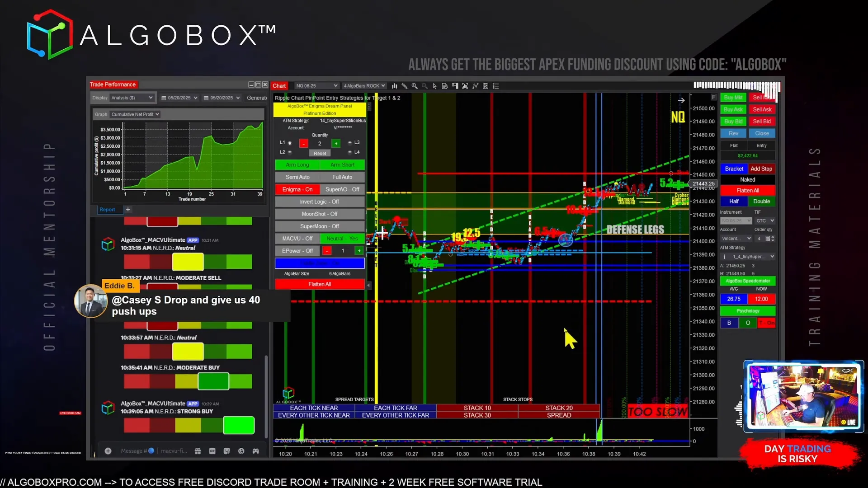This screenshot has height=488, width=868.
Task: Click the Sell Ask button
Action: point(762,109)
